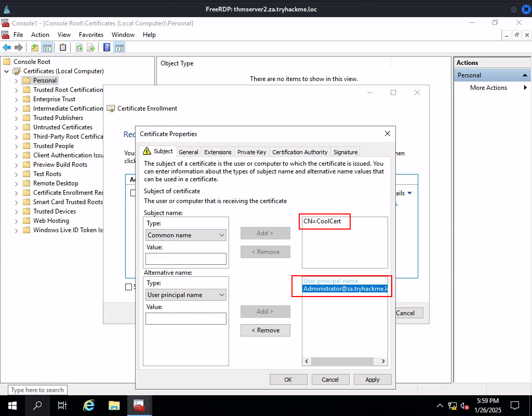Click the Refresh toolbar icon
532x416 pixels.
[x=79, y=47]
